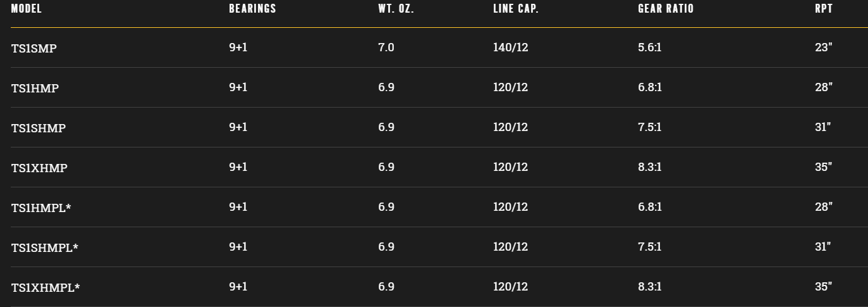Select the TS1SMP model name

34,48
